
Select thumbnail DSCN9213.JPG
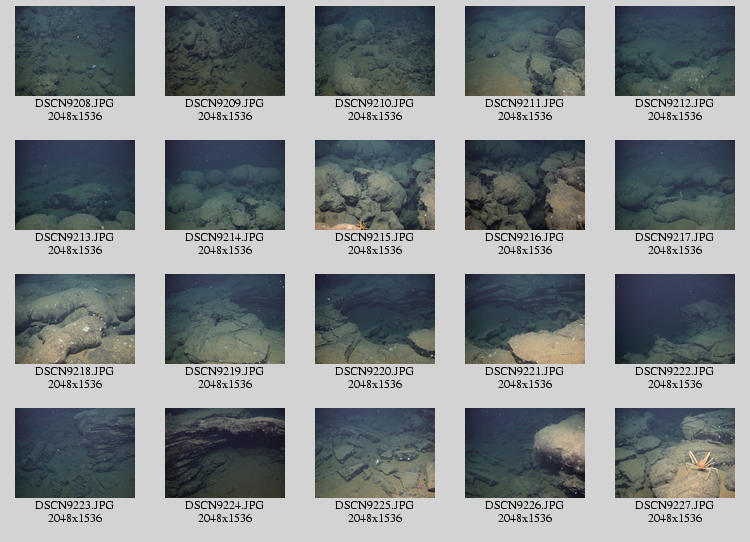point(75,185)
